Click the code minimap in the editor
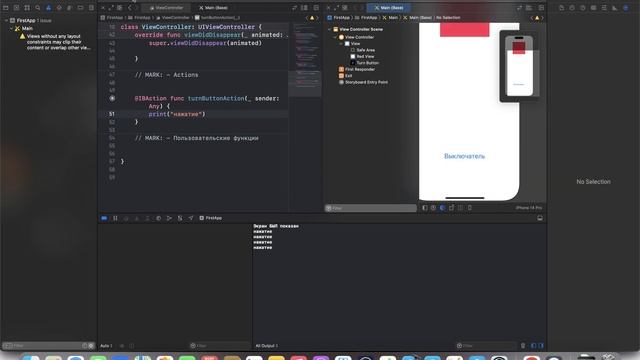The height and width of the screenshot is (360, 640). tap(305, 59)
